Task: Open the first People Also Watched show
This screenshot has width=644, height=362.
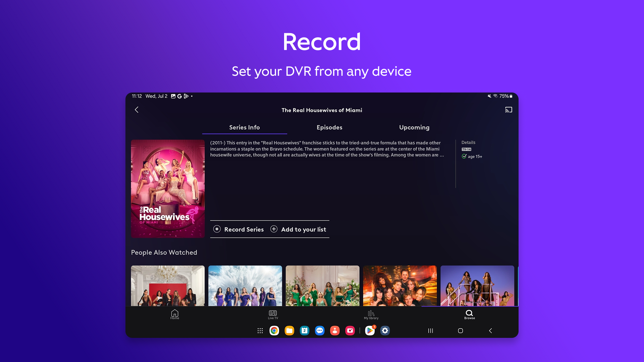Action: tap(168, 286)
